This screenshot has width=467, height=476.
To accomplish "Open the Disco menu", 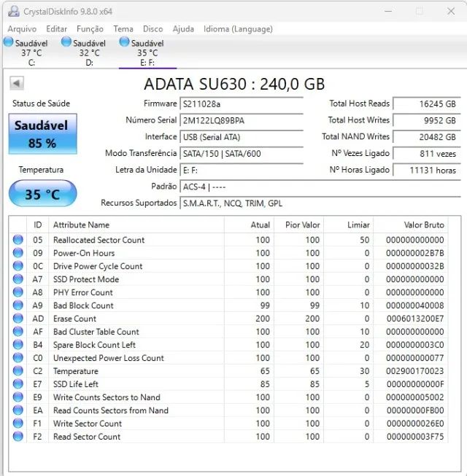I will pos(153,29).
